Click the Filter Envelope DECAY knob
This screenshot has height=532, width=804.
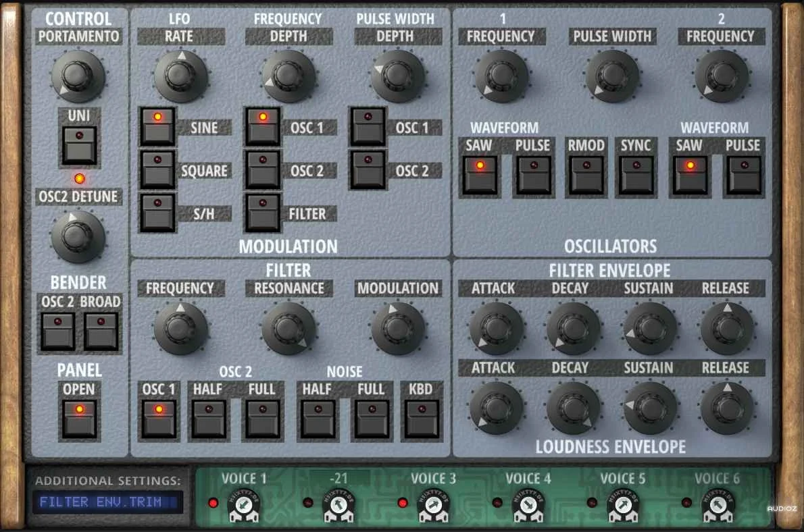click(x=573, y=328)
